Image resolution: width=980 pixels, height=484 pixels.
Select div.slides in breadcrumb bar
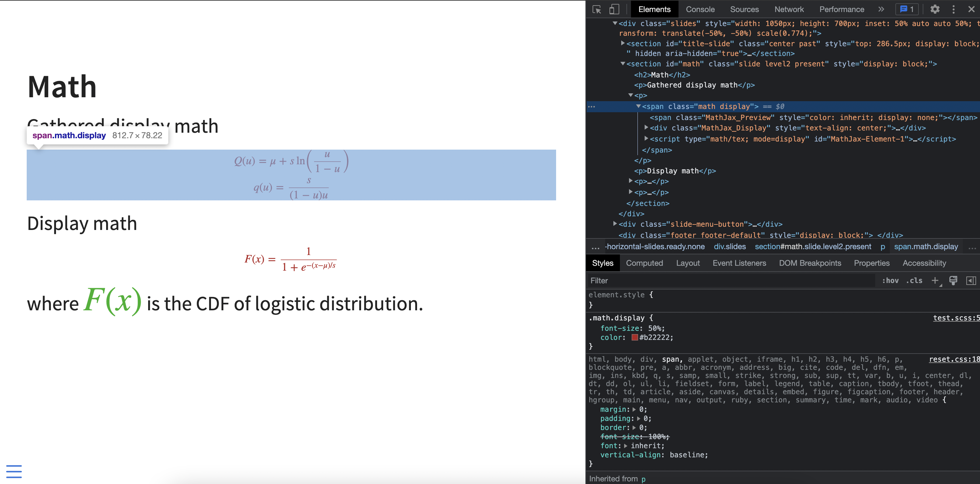click(730, 246)
